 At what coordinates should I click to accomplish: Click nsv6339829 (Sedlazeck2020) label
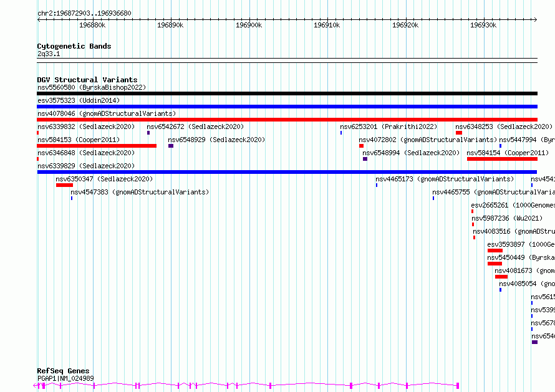[86, 166]
